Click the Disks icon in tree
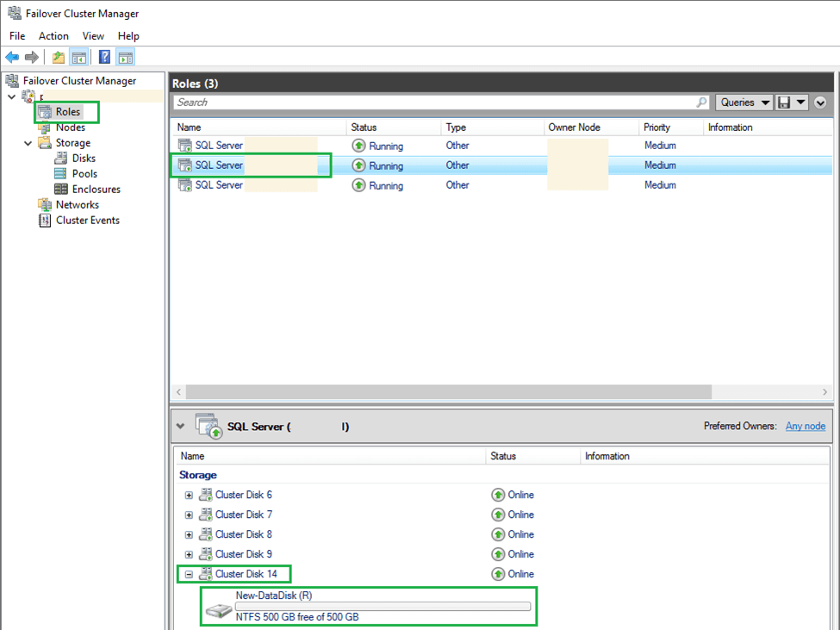 tap(61, 159)
